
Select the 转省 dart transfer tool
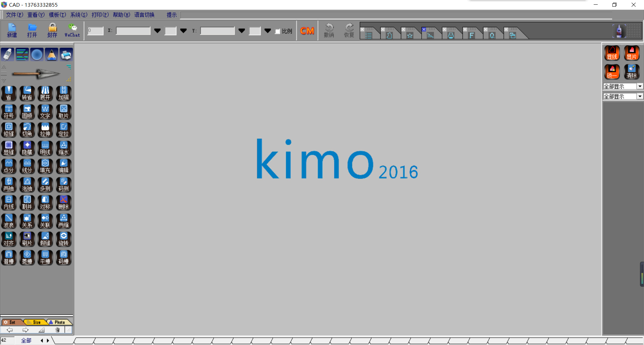[x=27, y=93]
